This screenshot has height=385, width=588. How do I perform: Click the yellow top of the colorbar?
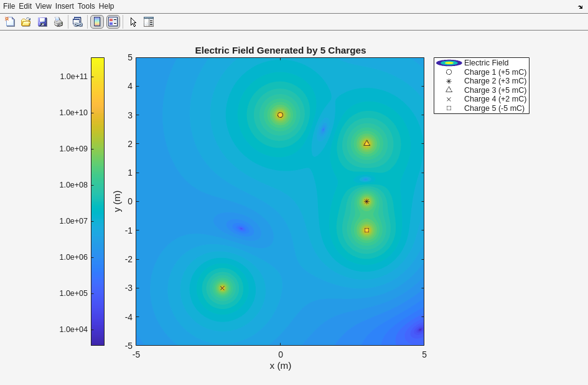pos(98,62)
